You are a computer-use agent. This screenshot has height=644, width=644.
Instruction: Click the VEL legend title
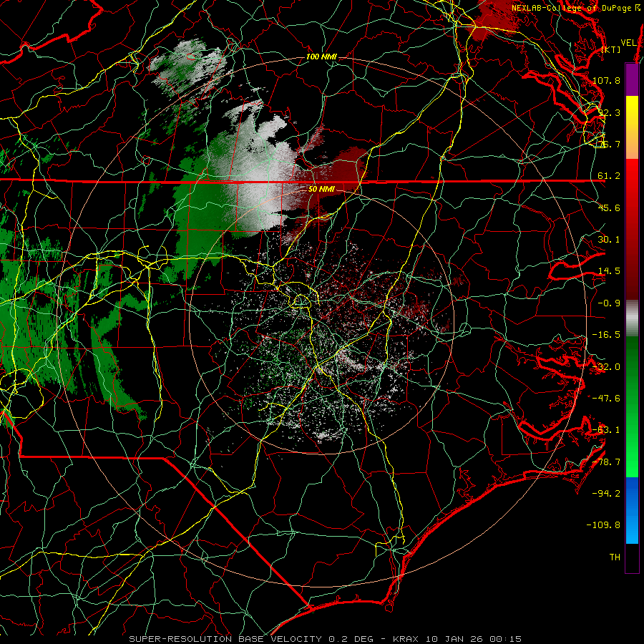pos(628,43)
